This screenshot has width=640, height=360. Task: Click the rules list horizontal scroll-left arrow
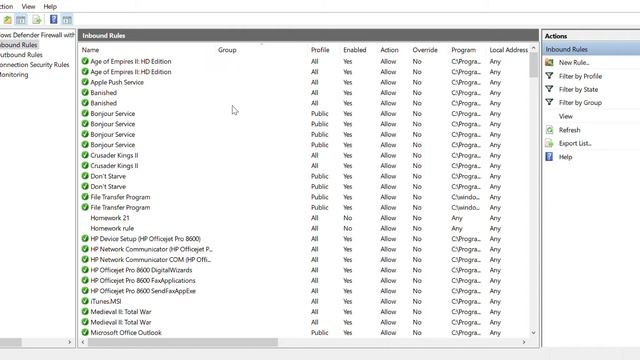[83, 342]
